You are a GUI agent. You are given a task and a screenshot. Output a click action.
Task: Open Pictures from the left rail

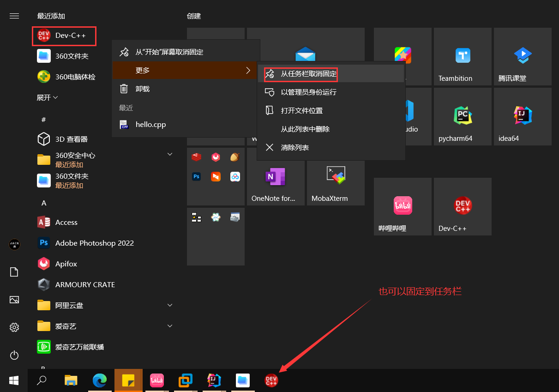click(x=14, y=300)
